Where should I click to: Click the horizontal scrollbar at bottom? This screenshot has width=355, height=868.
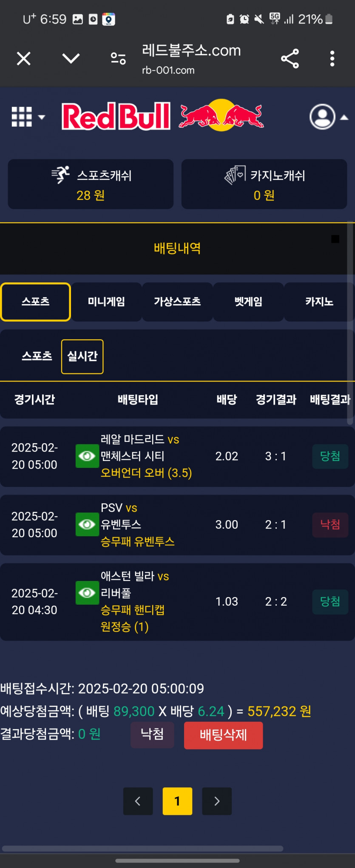tap(142, 848)
